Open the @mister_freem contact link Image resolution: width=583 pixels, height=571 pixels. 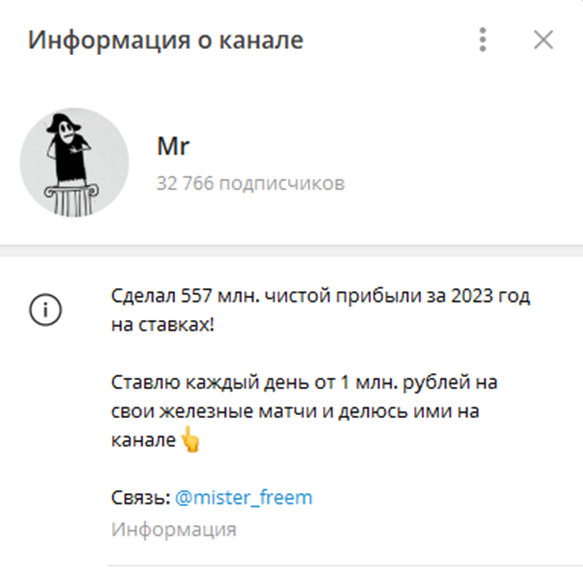click(244, 497)
